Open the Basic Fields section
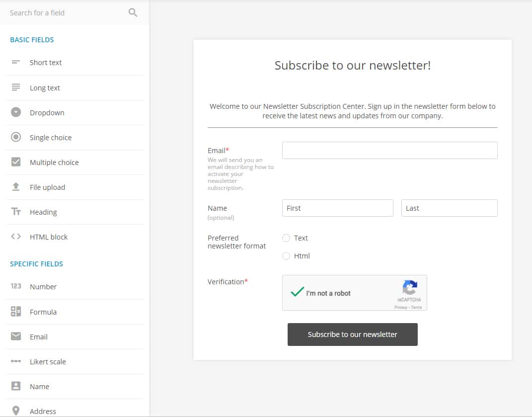 tap(31, 39)
